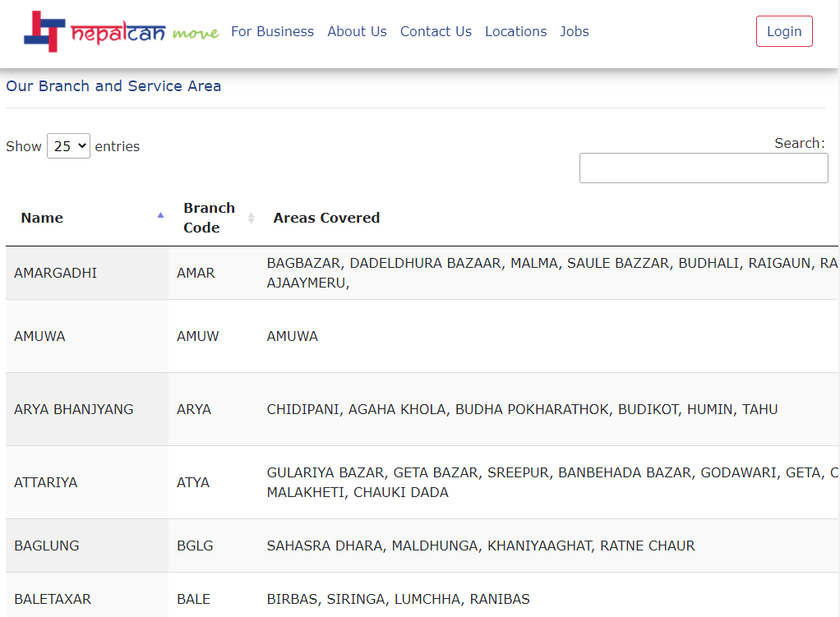Select the ATYA branch code

(193, 482)
